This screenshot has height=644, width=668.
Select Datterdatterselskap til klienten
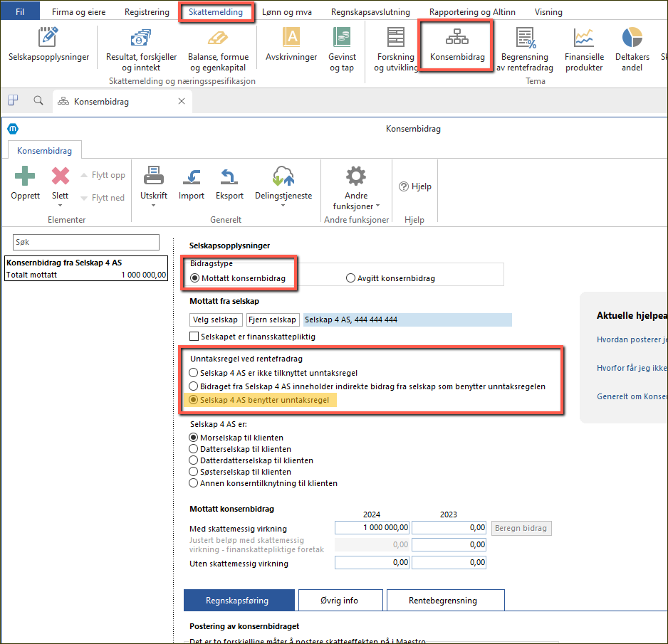pyautogui.click(x=194, y=460)
